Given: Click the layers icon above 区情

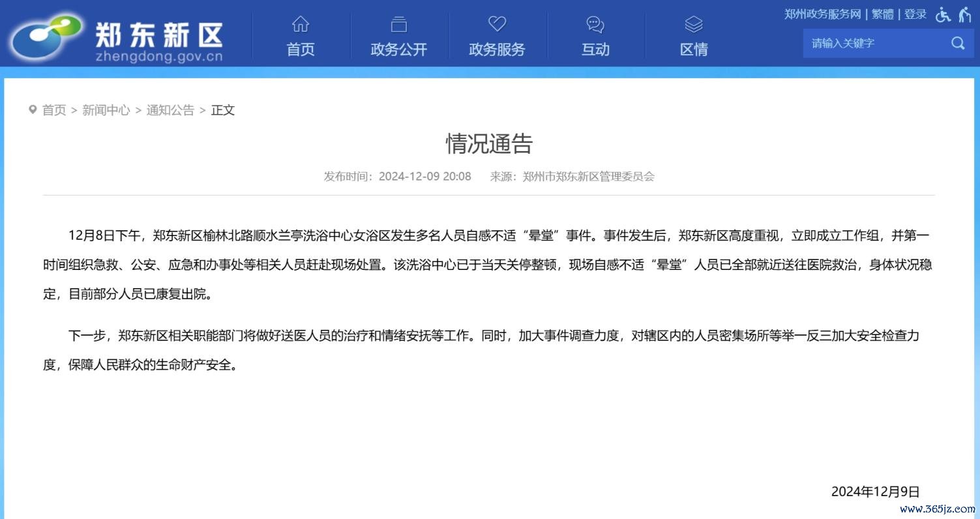Looking at the screenshot, I should pos(694,25).
